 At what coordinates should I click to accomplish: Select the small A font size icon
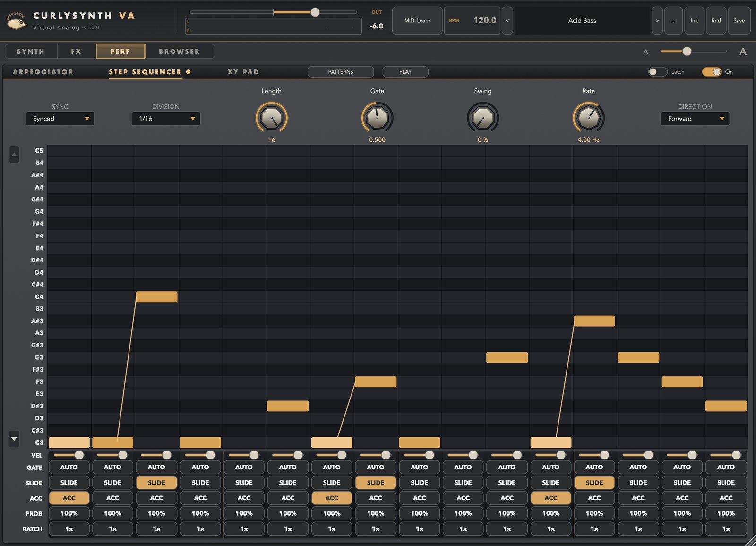click(x=645, y=52)
